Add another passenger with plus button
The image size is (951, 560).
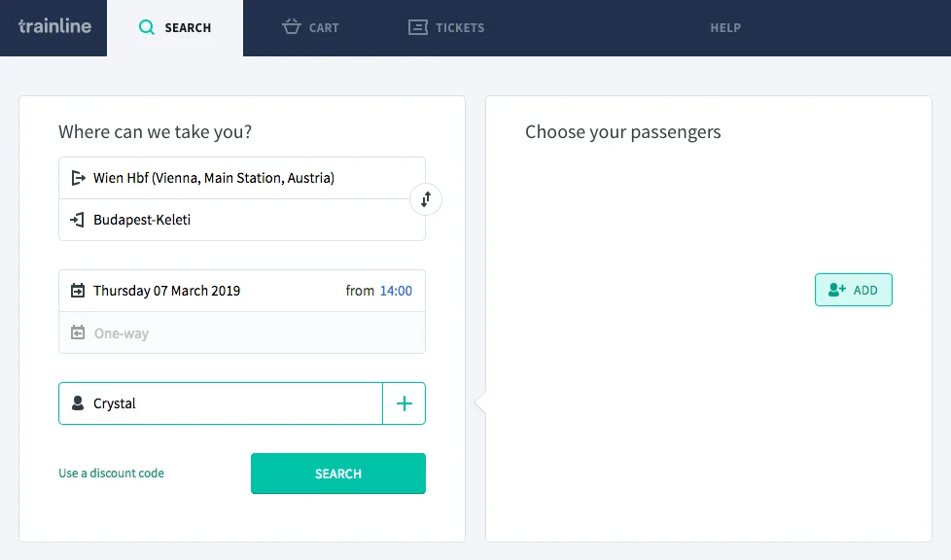pos(405,403)
